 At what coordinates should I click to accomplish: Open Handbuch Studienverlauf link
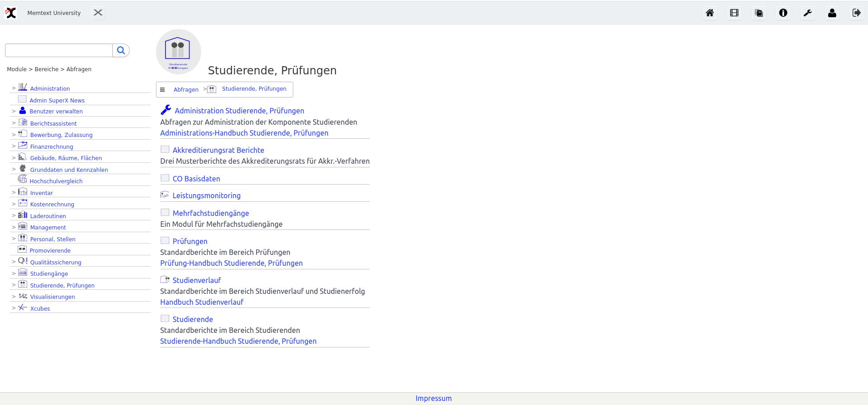[x=202, y=302]
